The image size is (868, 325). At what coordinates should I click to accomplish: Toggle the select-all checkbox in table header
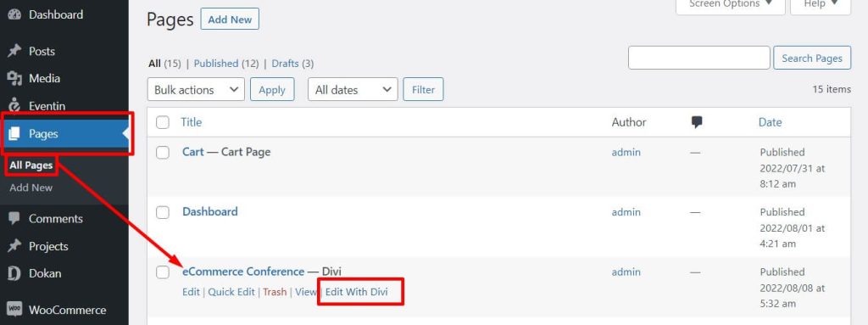162,122
